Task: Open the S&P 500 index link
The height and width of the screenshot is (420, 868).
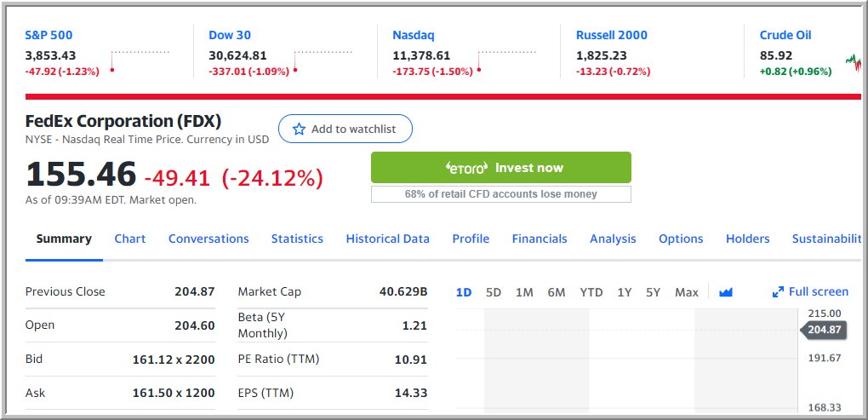Action: pyautogui.click(x=49, y=35)
